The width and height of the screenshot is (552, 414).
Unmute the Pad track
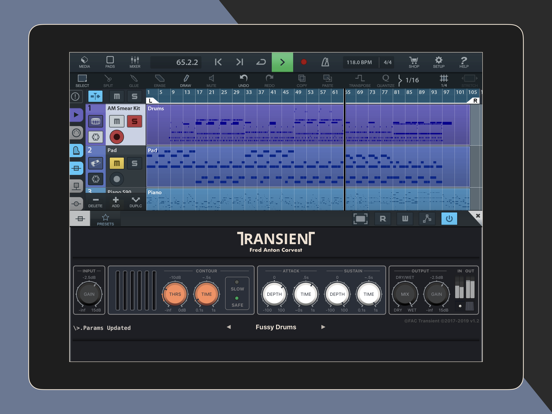click(117, 163)
